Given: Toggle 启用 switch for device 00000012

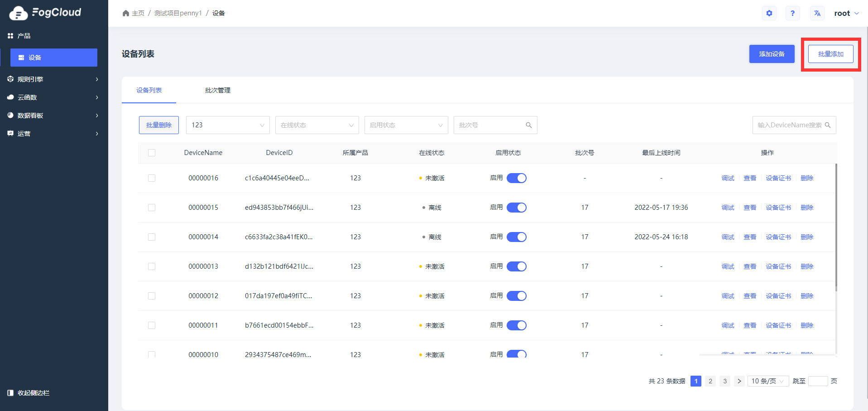Looking at the screenshot, I should point(516,296).
